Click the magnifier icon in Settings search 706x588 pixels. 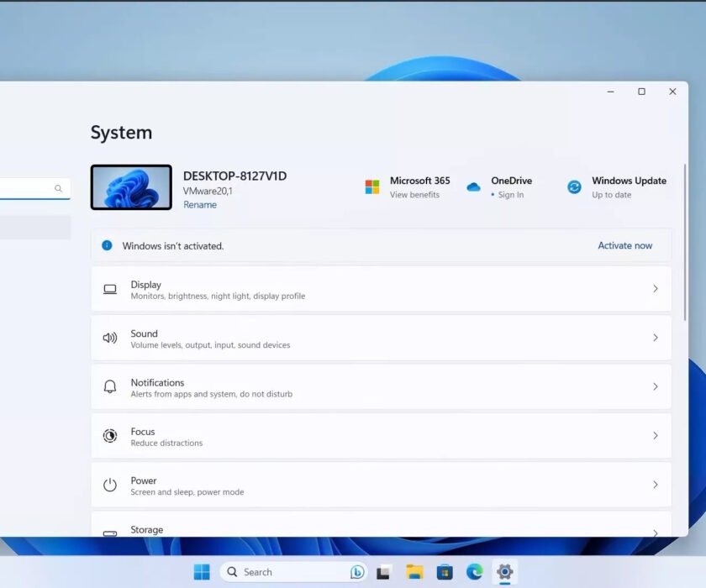point(58,188)
